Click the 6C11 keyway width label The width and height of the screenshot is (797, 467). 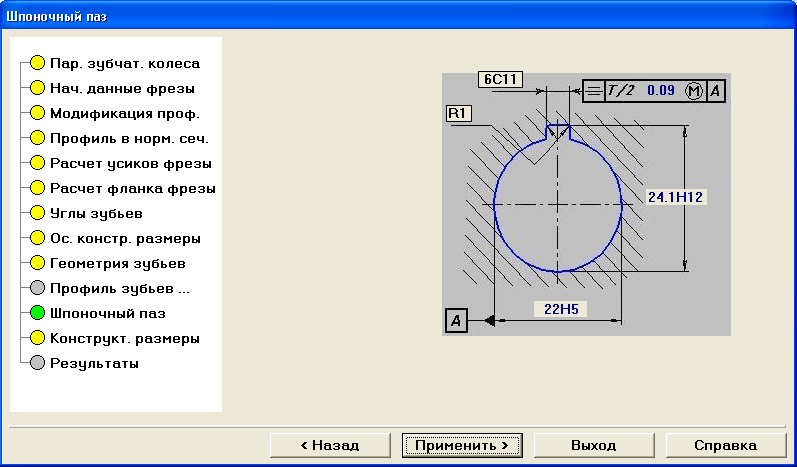[x=501, y=80]
